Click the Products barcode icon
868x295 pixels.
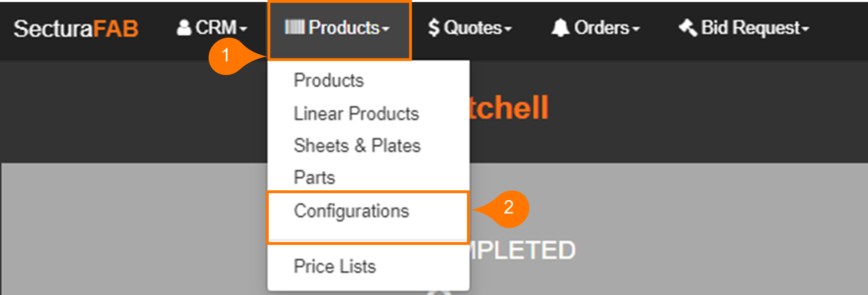click(294, 27)
